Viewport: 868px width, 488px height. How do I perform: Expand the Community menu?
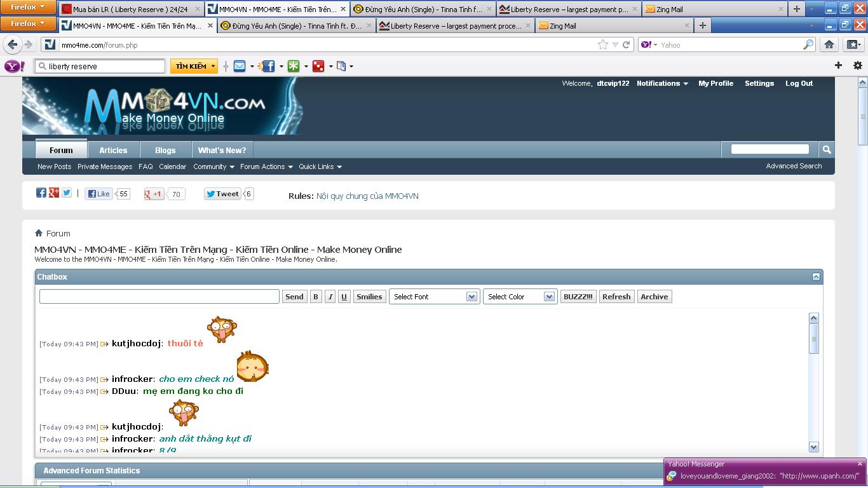[214, 166]
